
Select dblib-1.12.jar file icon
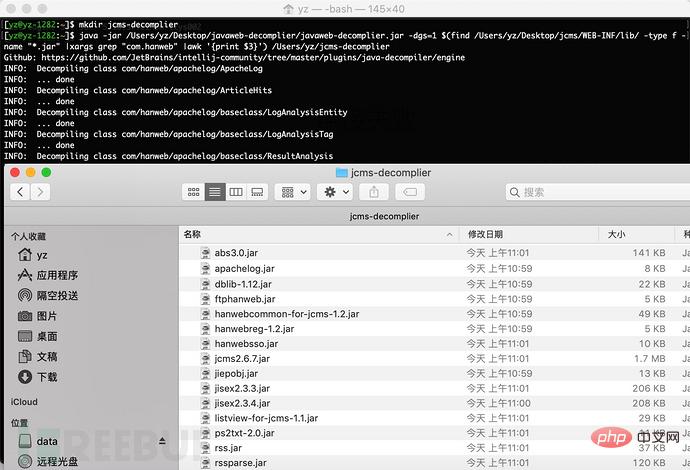tap(206, 284)
